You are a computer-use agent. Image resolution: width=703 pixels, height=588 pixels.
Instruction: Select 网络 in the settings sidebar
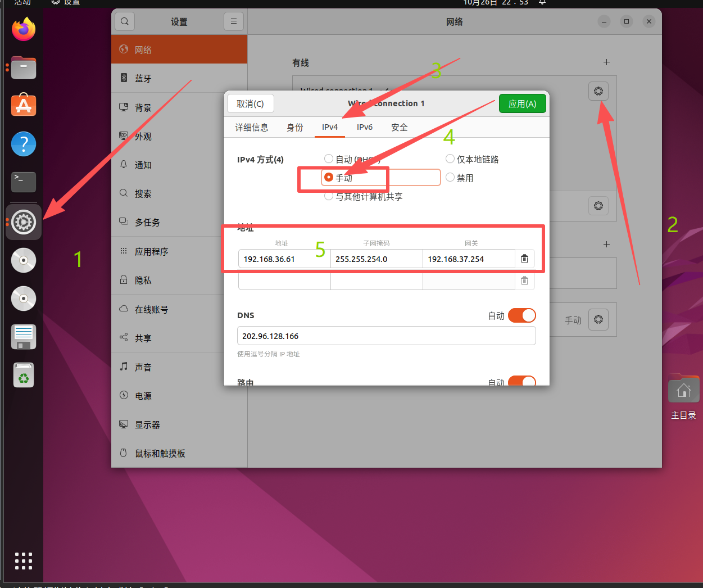tap(179, 49)
